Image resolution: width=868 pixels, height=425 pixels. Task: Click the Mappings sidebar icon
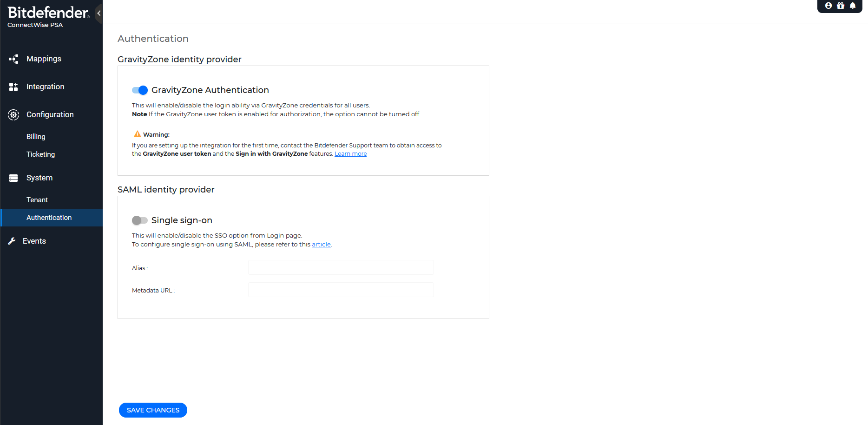(x=13, y=59)
